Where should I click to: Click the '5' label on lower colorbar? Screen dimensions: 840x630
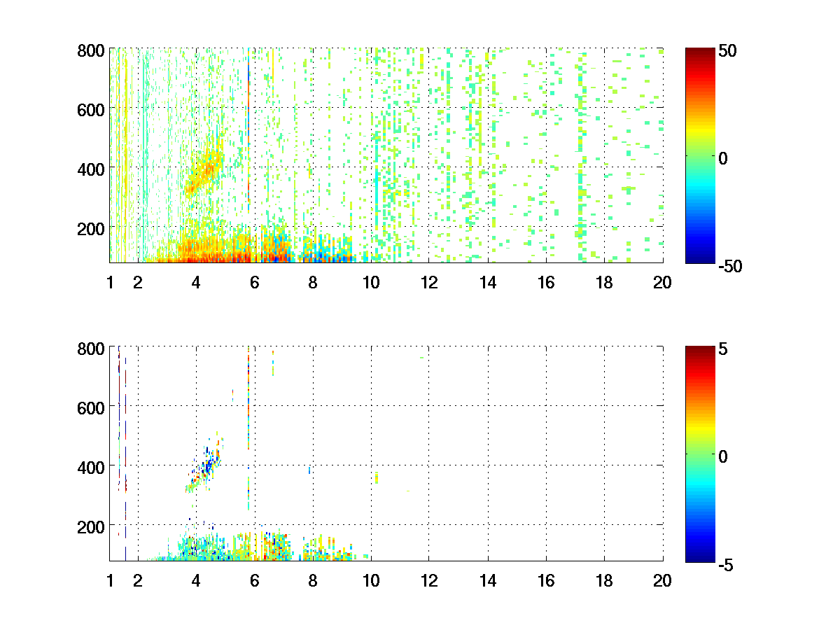(x=724, y=348)
